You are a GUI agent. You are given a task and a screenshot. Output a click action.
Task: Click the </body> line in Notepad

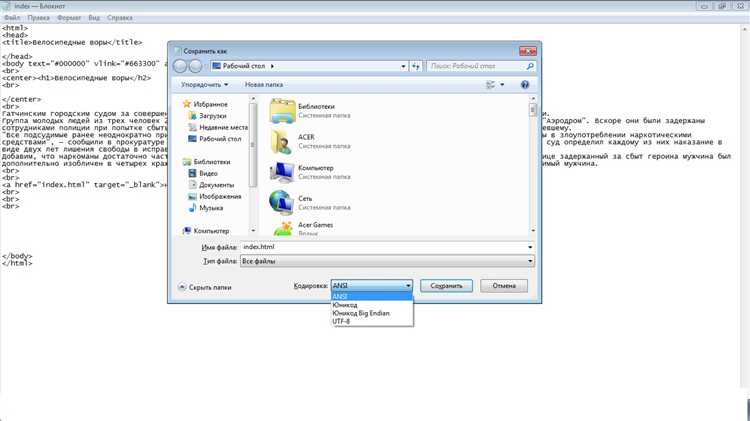[x=17, y=256]
